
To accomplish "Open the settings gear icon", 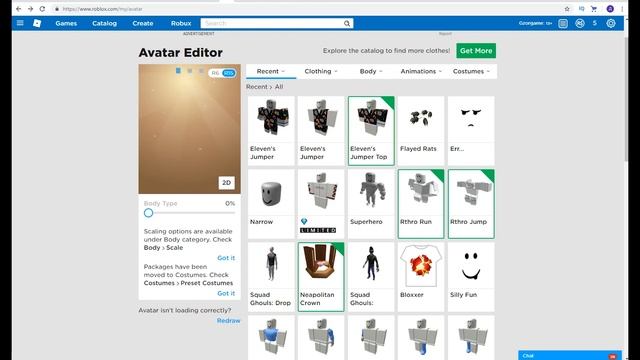I will pyautogui.click(x=611, y=23).
